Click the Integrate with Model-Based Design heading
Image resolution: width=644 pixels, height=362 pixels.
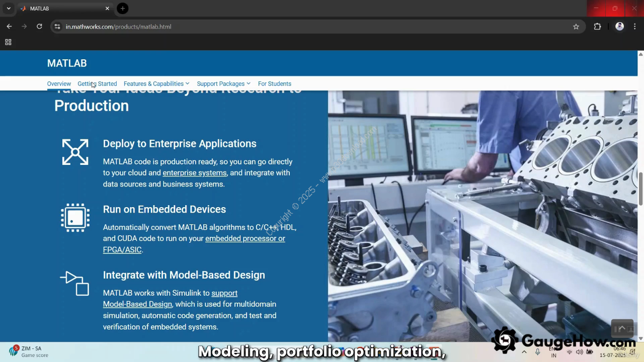coord(184,275)
